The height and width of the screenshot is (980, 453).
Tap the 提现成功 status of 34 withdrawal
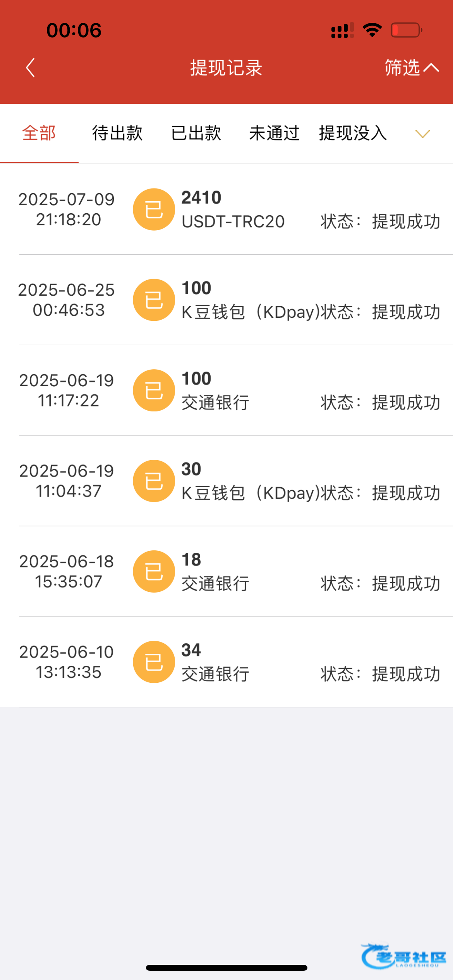(406, 674)
